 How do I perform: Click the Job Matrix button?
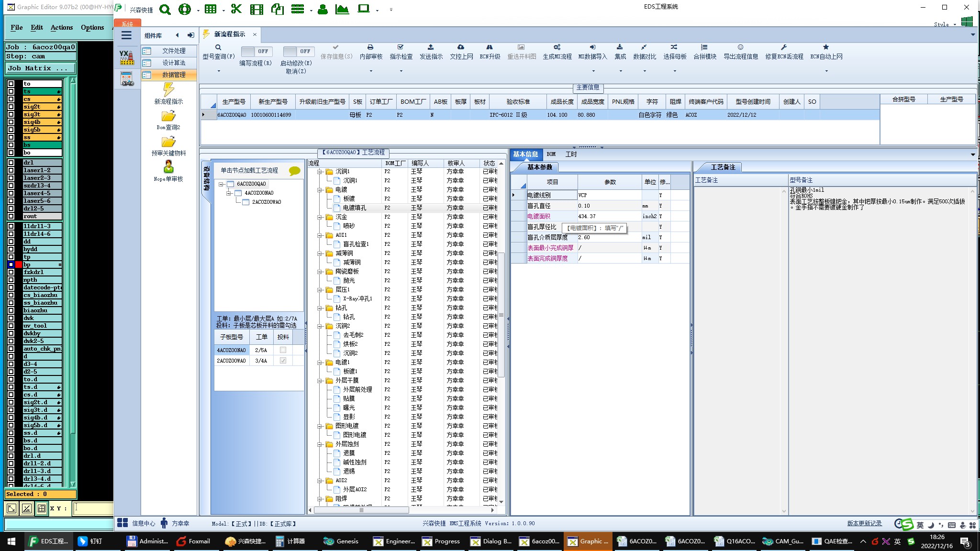tap(38, 68)
